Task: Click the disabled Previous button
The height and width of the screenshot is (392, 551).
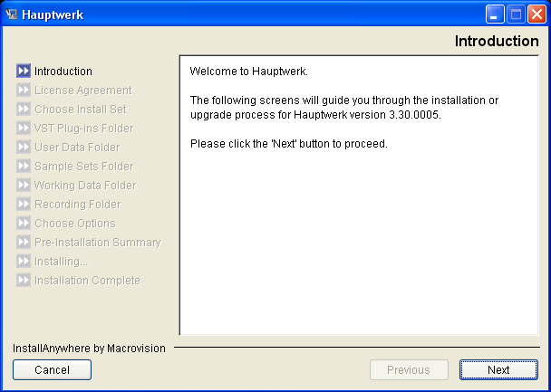Action: [x=409, y=369]
